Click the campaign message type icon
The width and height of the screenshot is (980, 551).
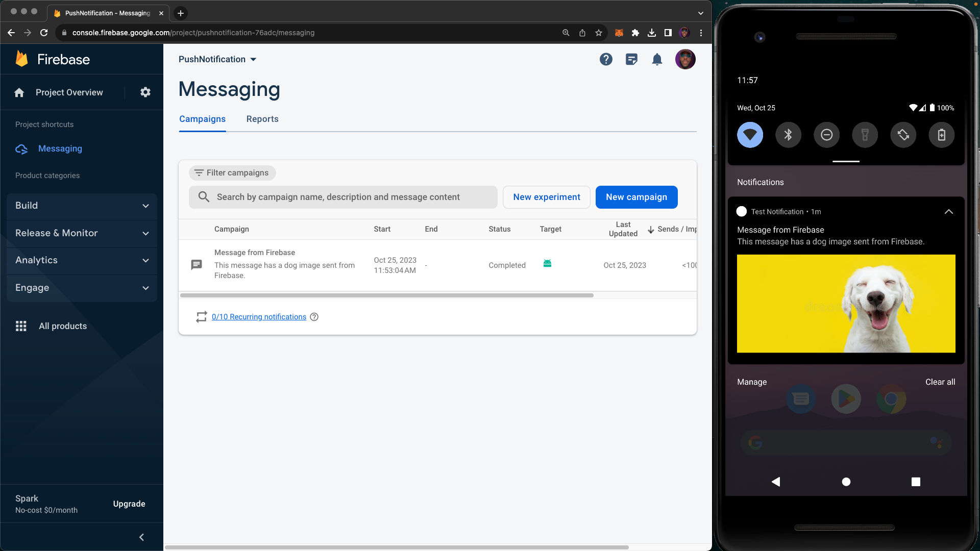(197, 265)
